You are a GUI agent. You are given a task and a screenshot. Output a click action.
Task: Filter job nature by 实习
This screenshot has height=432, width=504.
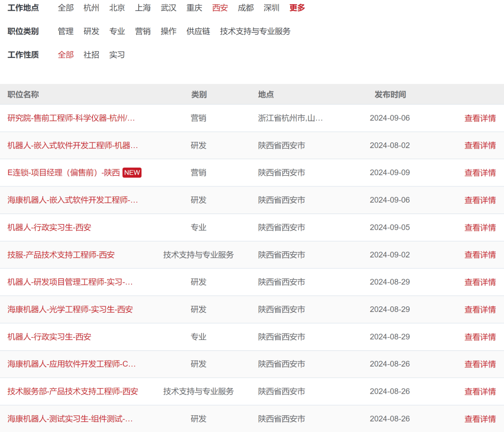117,55
